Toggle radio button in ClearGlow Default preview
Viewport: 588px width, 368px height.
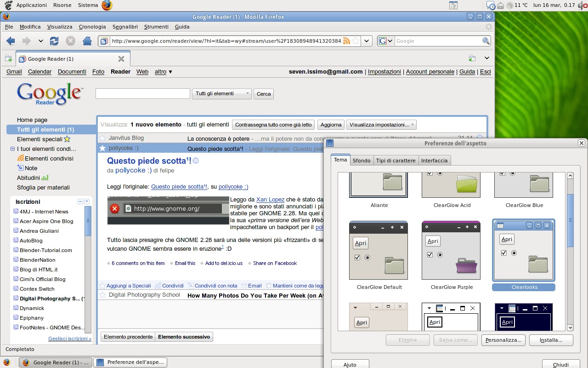pos(367,258)
